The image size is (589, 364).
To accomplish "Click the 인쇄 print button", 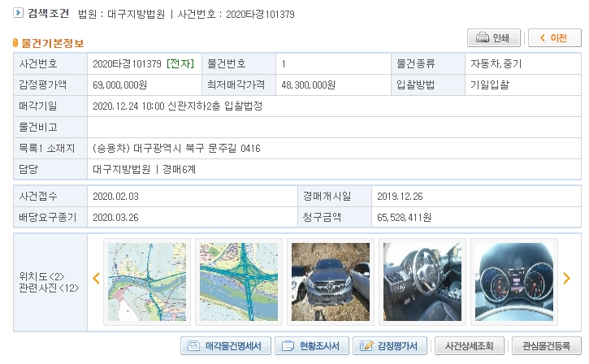I will click(x=494, y=38).
